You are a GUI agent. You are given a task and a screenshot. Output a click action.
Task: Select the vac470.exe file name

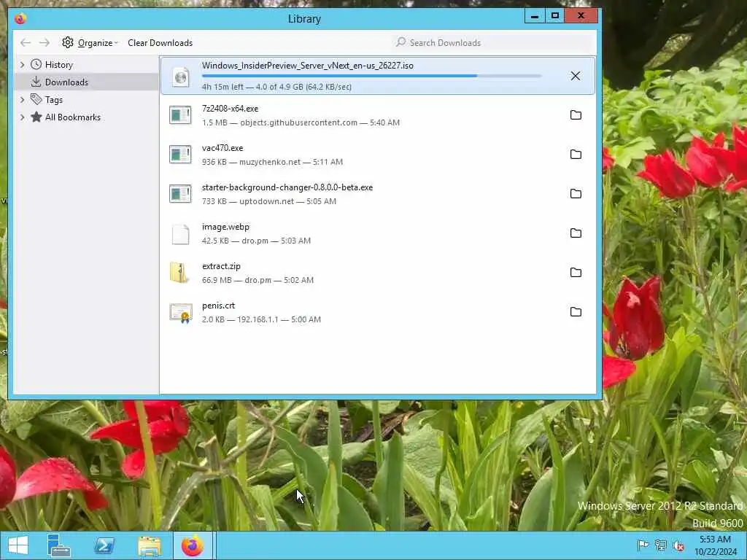click(222, 148)
